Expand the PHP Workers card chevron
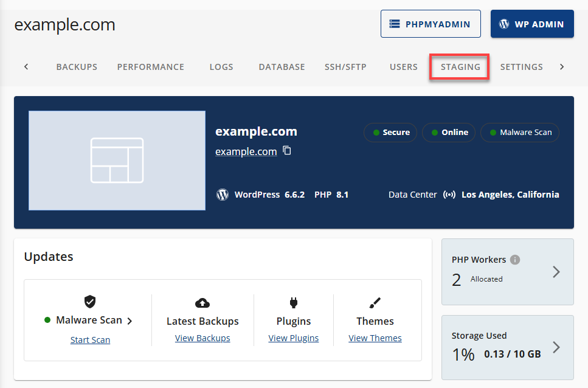The width and height of the screenshot is (588, 388). (x=556, y=272)
